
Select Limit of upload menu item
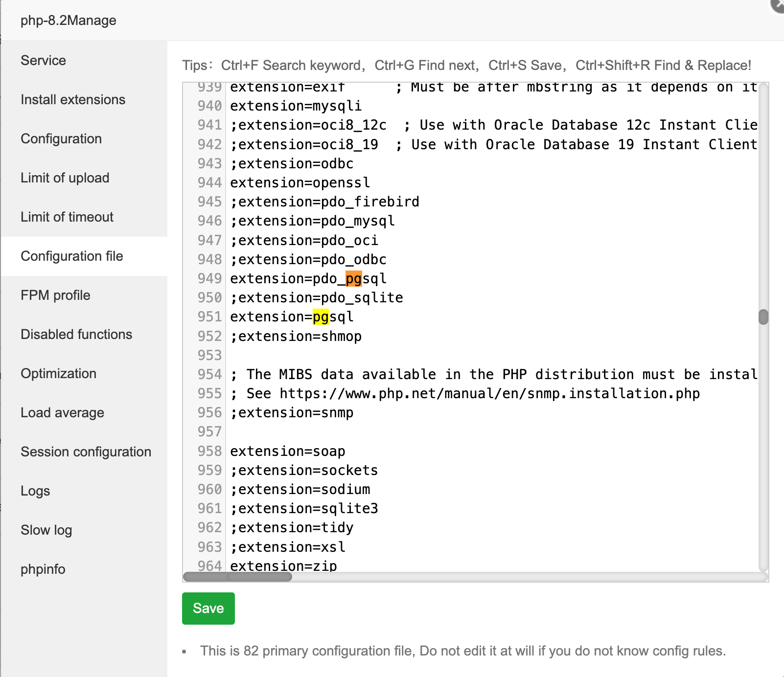[x=65, y=178]
